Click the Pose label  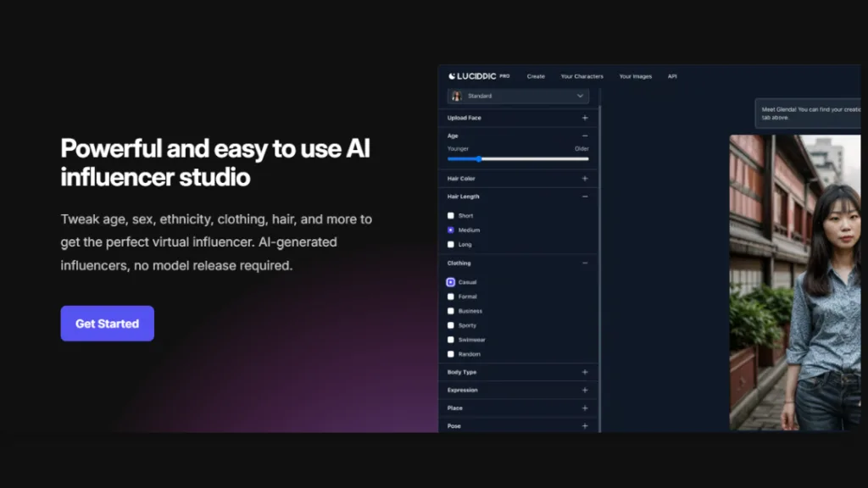click(454, 426)
